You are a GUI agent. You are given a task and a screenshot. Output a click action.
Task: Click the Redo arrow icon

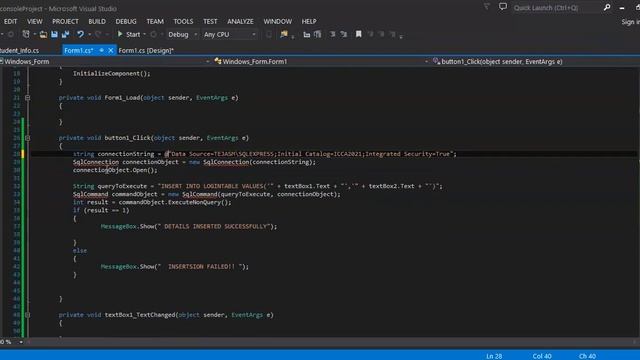point(98,35)
